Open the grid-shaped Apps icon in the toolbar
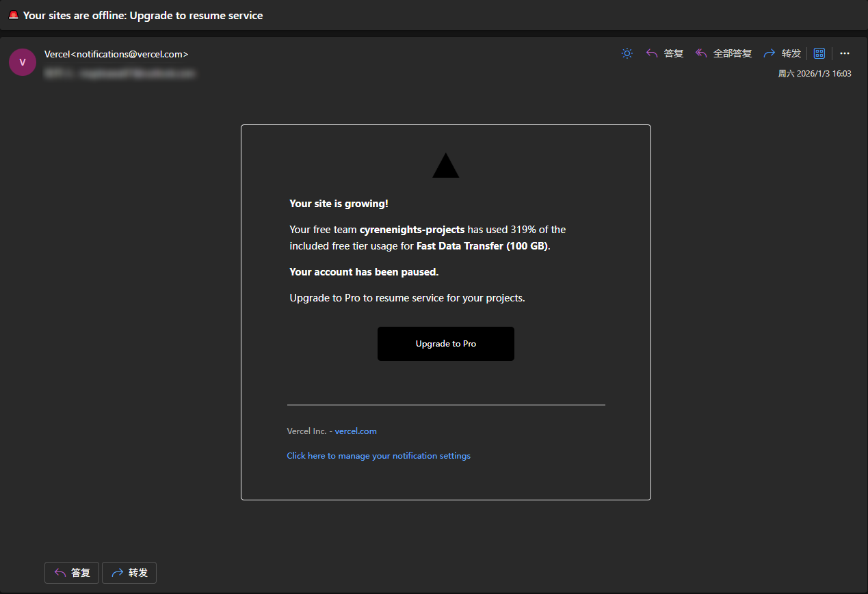Viewport: 868px width, 594px height. (x=819, y=53)
